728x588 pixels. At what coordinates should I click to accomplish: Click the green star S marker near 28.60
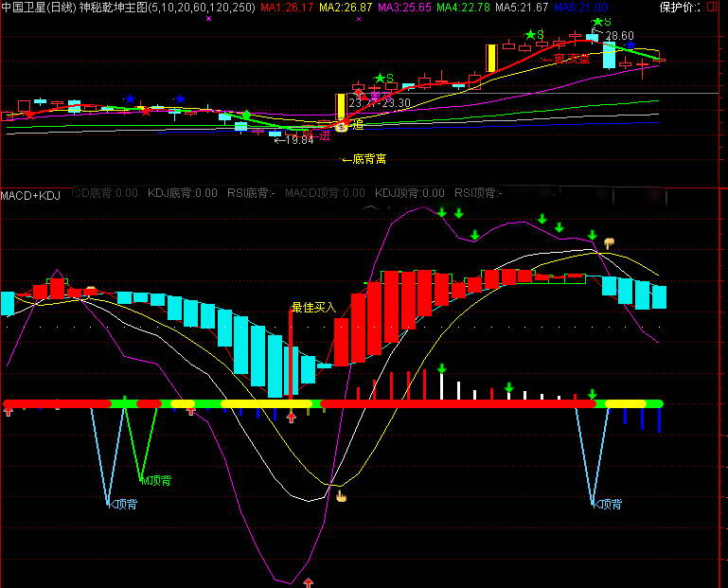pos(602,22)
